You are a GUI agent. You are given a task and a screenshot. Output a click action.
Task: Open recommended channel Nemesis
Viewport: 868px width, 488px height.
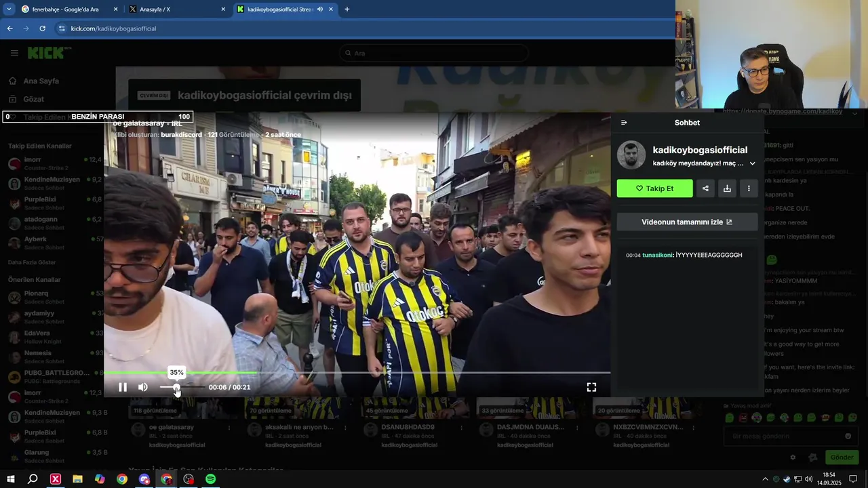pyautogui.click(x=54, y=356)
